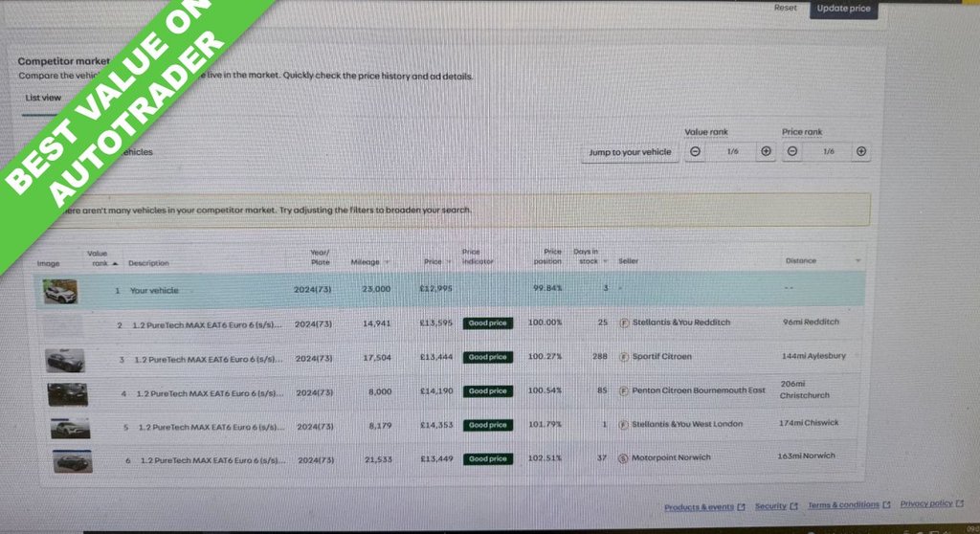
Task: Click the Reset button
Action: 785,8
